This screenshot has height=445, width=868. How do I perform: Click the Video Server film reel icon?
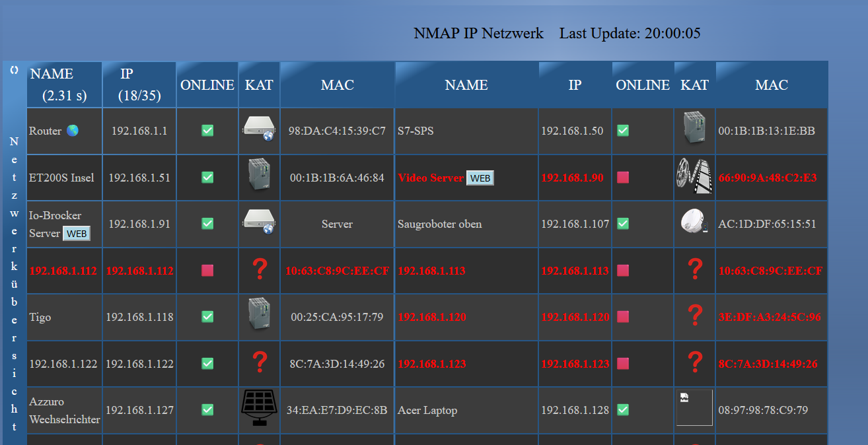click(694, 177)
